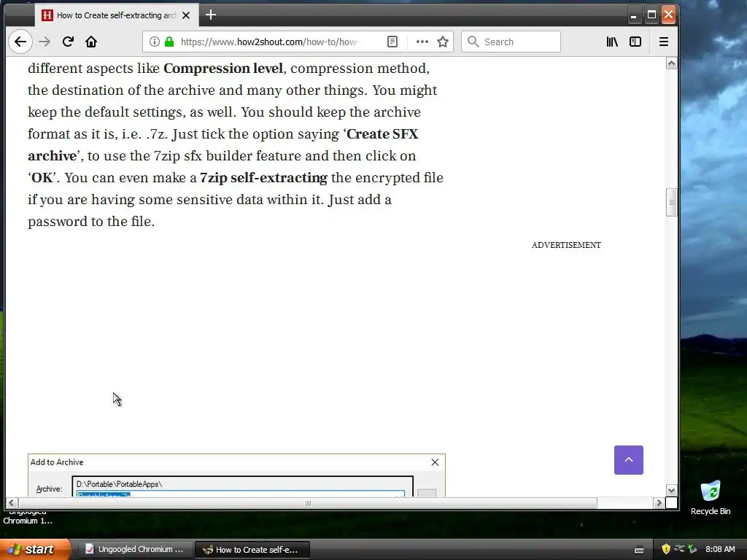747x560 pixels.
Task: Click the forward navigation arrow
Action: [x=44, y=42]
